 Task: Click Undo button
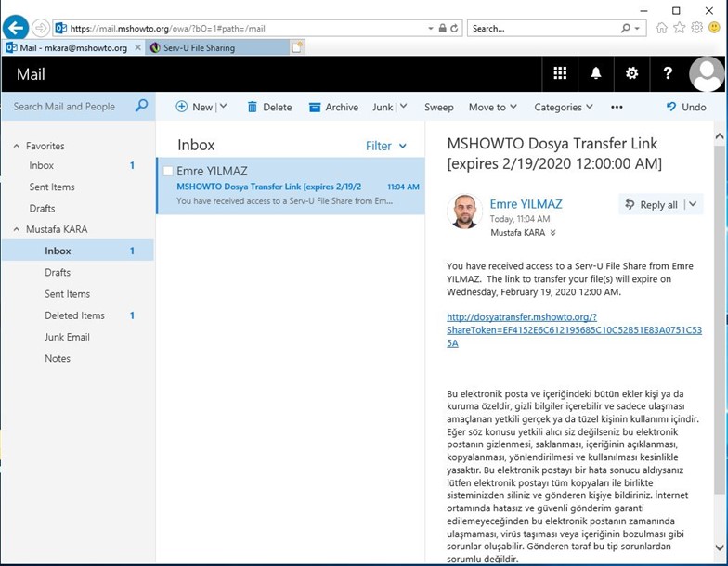[686, 107]
